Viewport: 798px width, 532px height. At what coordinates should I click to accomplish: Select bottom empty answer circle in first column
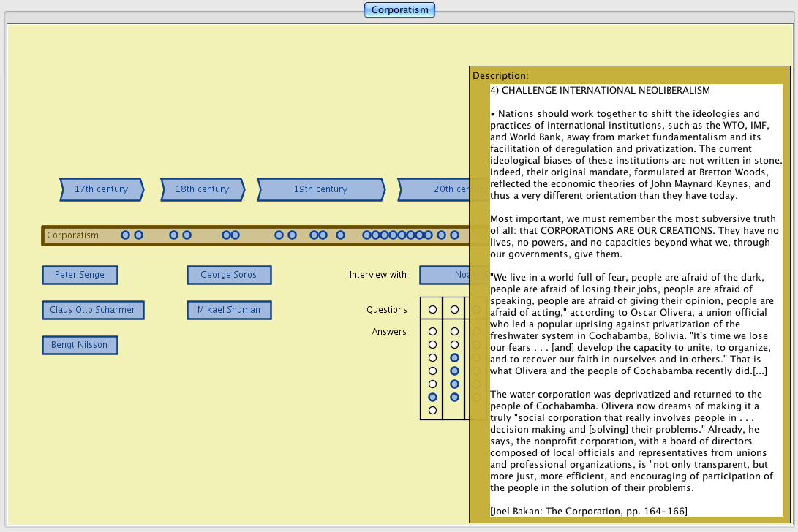pos(432,410)
